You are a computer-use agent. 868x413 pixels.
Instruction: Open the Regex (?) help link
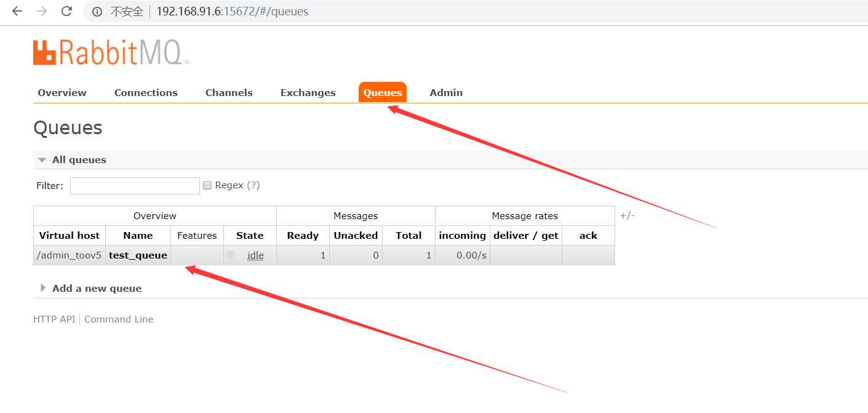pyautogui.click(x=253, y=185)
